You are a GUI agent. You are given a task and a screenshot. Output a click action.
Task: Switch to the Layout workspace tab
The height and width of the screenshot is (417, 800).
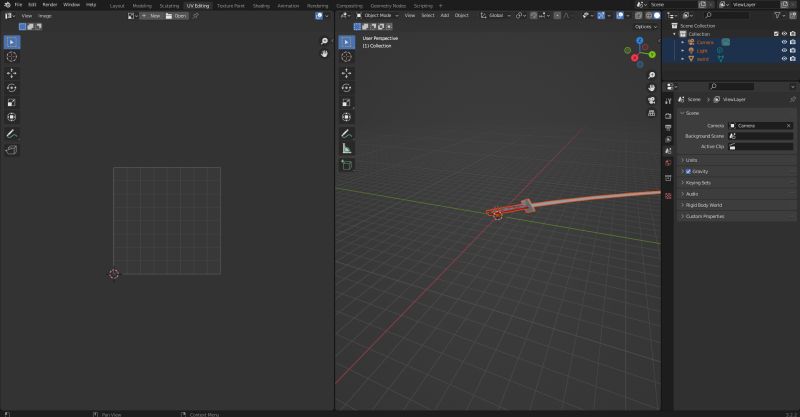[117, 6]
